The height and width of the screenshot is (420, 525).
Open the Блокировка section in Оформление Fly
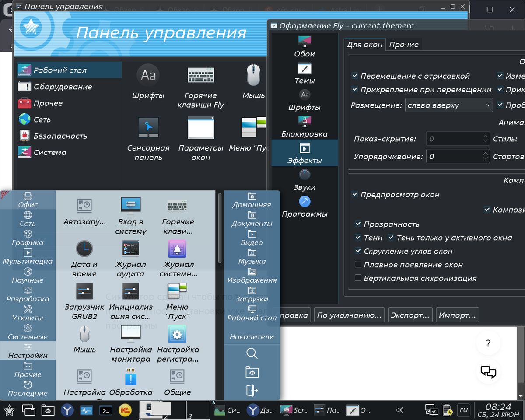coord(304,127)
